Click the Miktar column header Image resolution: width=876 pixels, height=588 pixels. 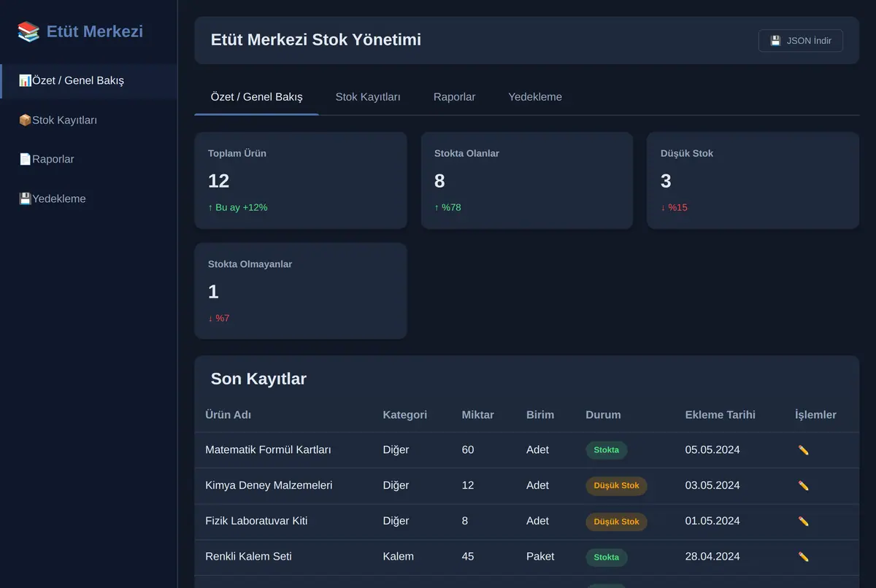(x=478, y=414)
